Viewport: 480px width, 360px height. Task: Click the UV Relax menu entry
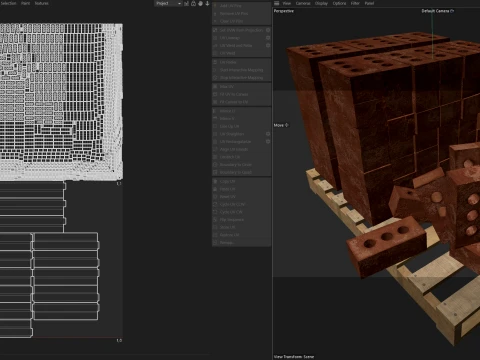(x=242, y=62)
